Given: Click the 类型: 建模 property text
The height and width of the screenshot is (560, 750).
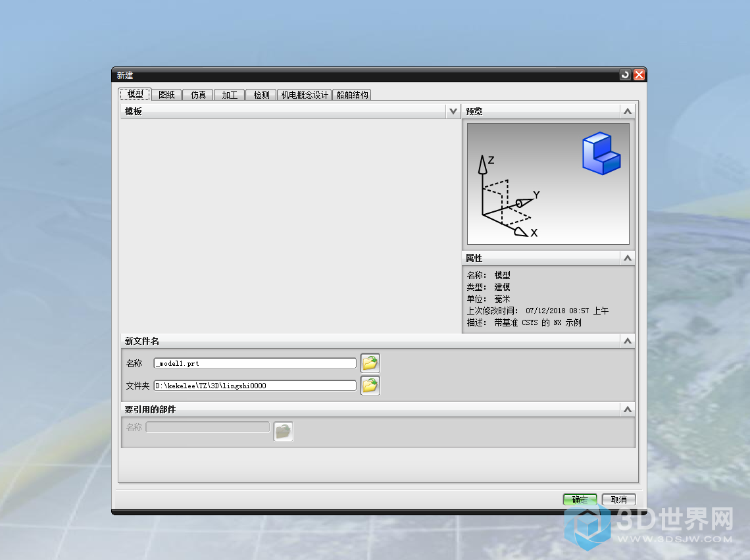Looking at the screenshot, I should [488, 287].
